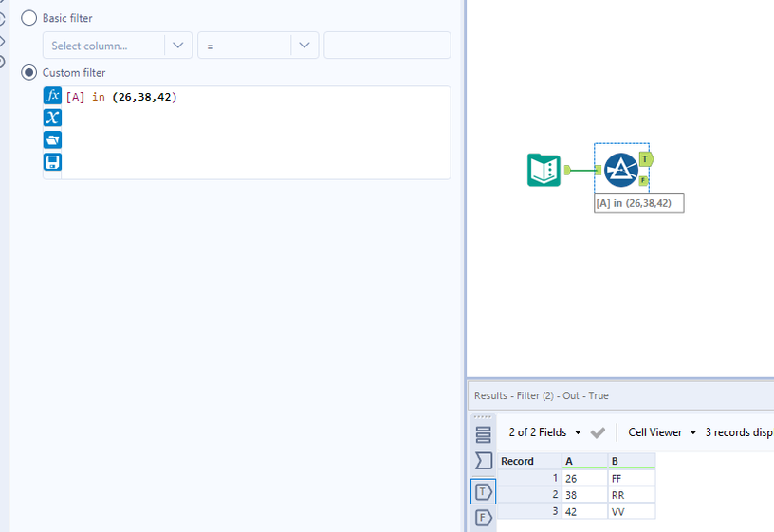This screenshot has height=532, width=774.
Task: Click the filter annotation [A] in (26,38,42)
Action: tap(638, 203)
